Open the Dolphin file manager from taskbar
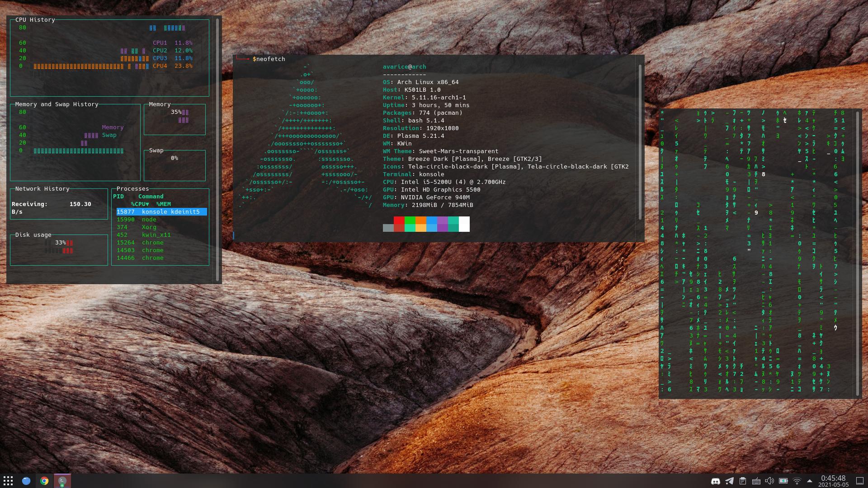 (26, 481)
